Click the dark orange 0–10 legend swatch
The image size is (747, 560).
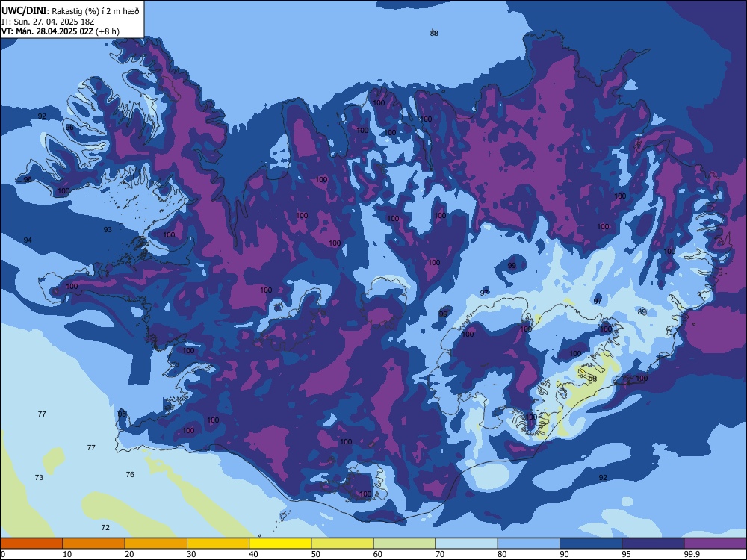coord(31,544)
